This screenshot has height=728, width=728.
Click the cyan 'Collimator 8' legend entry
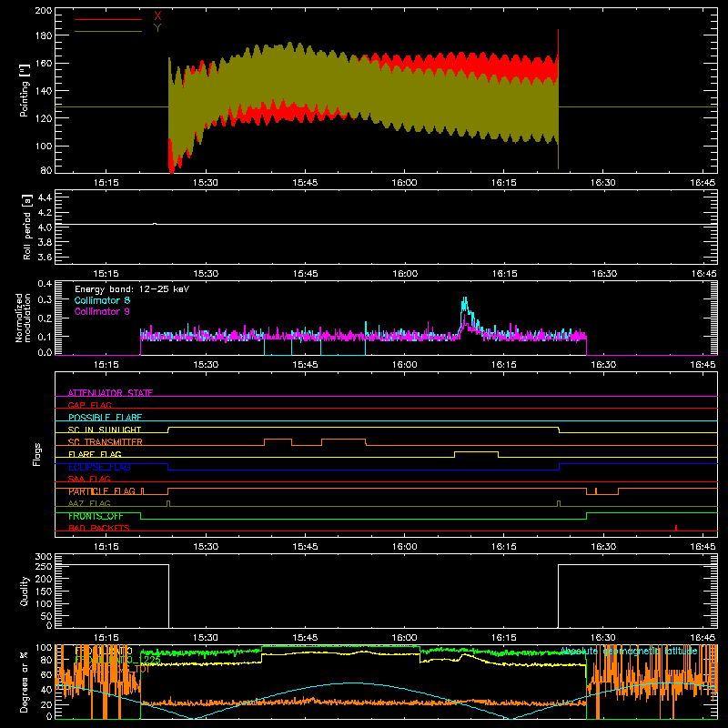[102, 300]
